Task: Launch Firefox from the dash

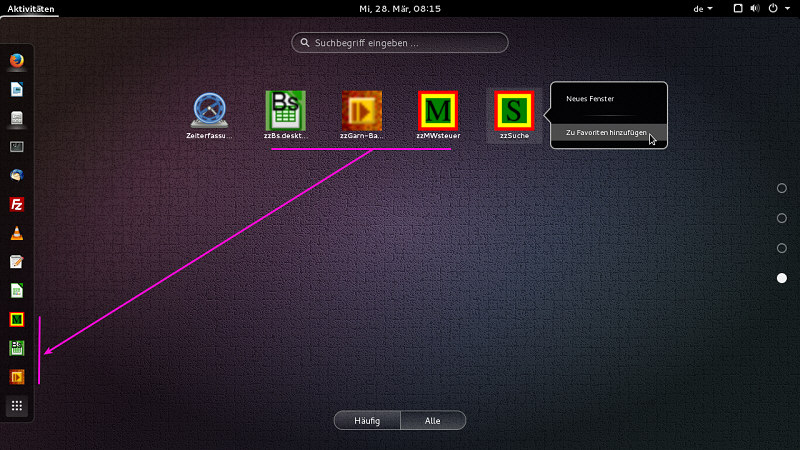Action: (x=16, y=60)
